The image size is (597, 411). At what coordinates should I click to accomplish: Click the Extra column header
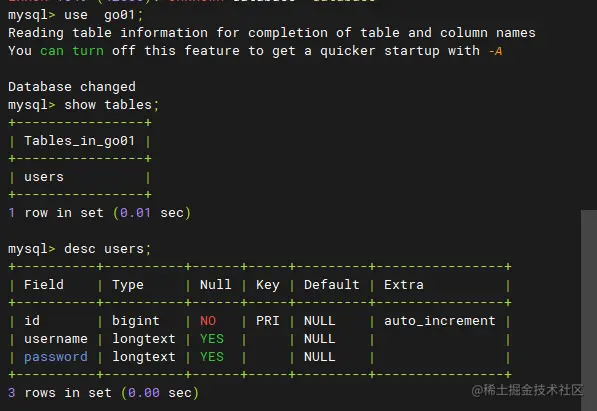(404, 285)
